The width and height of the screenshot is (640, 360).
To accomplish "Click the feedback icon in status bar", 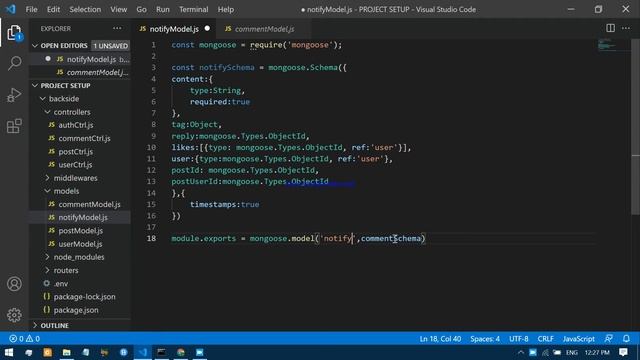I will (609, 339).
